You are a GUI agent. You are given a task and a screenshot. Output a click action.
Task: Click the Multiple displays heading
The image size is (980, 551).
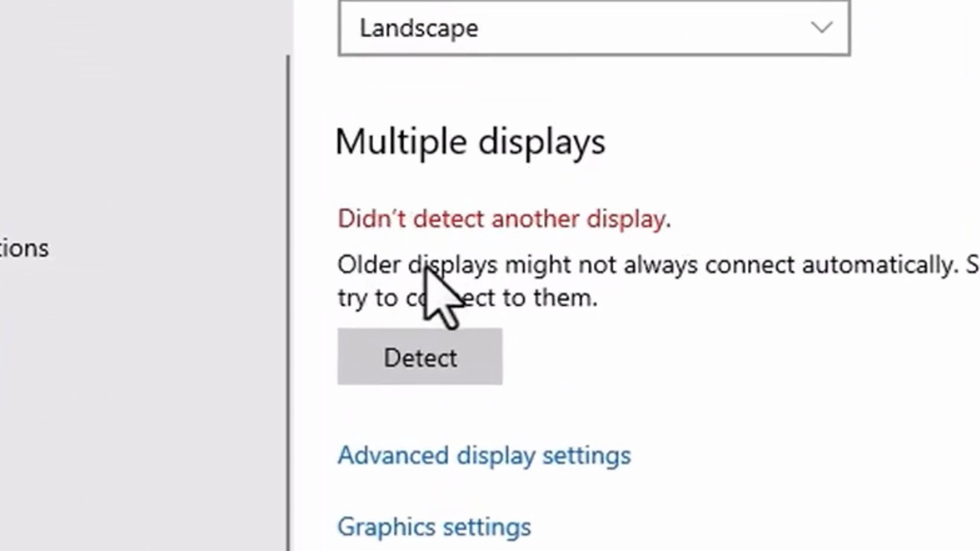pyautogui.click(x=470, y=141)
